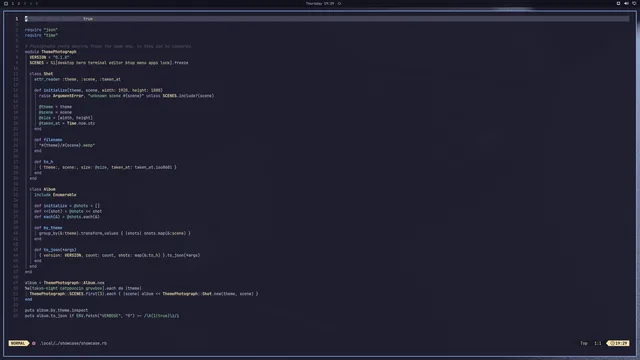Place cursor on line require "time"
The height and width of the screenshot is (360, 640).
(x=41, y=35)
